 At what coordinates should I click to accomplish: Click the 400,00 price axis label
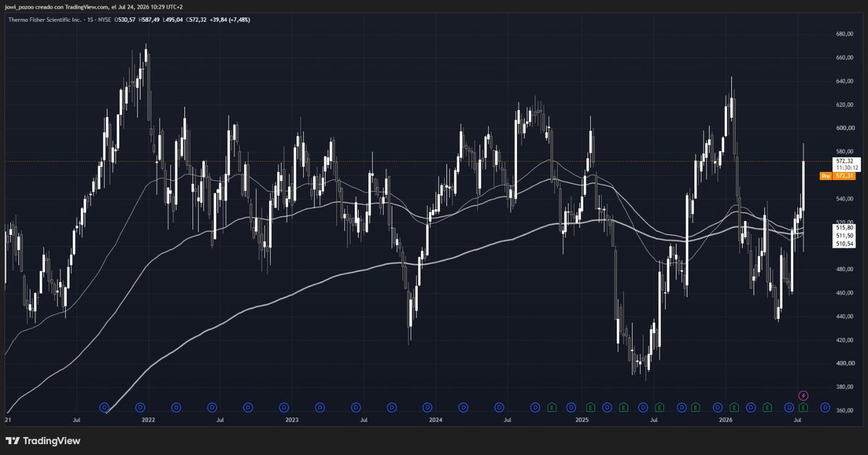pyautogui.click(x=845, y=363)
